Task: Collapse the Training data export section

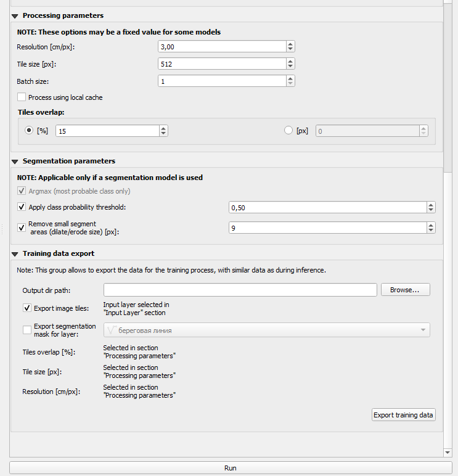Action: (x=15, y=254)
